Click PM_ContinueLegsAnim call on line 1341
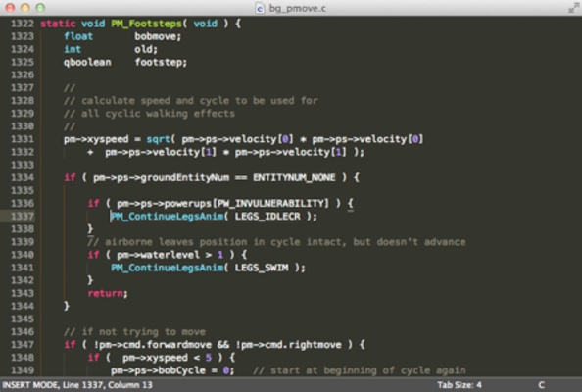The width and height of the screenshot is (582, 392). (167, 268)
